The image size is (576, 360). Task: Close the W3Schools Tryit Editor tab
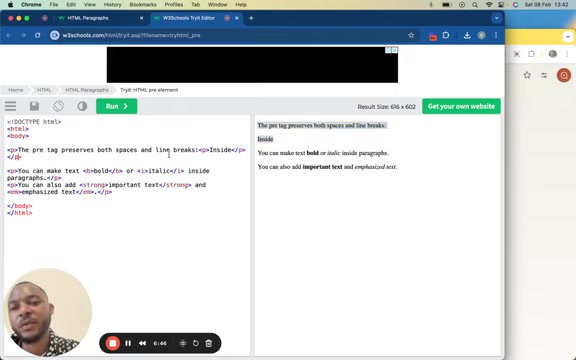click(237, 18)
